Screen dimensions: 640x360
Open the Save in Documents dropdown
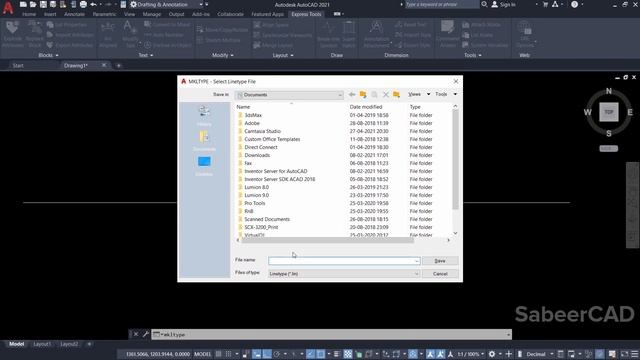pyautogui.click(x=289, y=95)
